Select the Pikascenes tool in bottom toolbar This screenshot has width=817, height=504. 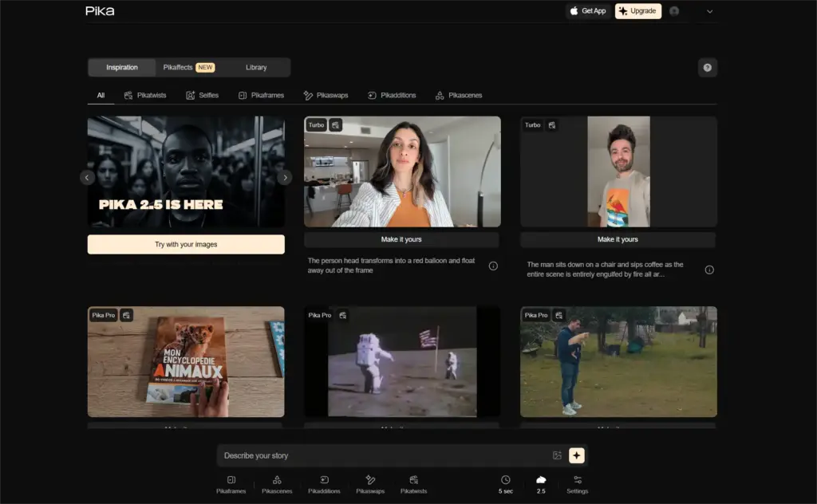277,480
